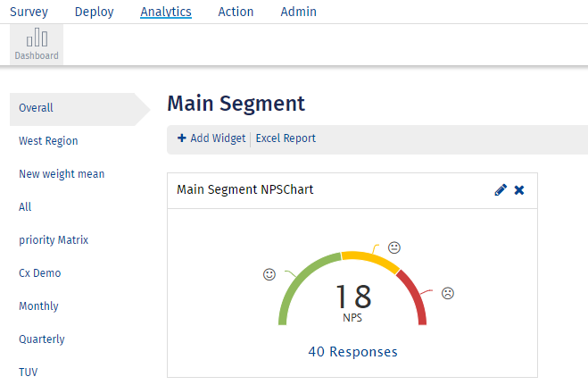Open the Deploy menu
588x385 pixels.
[x=95, y=12]
